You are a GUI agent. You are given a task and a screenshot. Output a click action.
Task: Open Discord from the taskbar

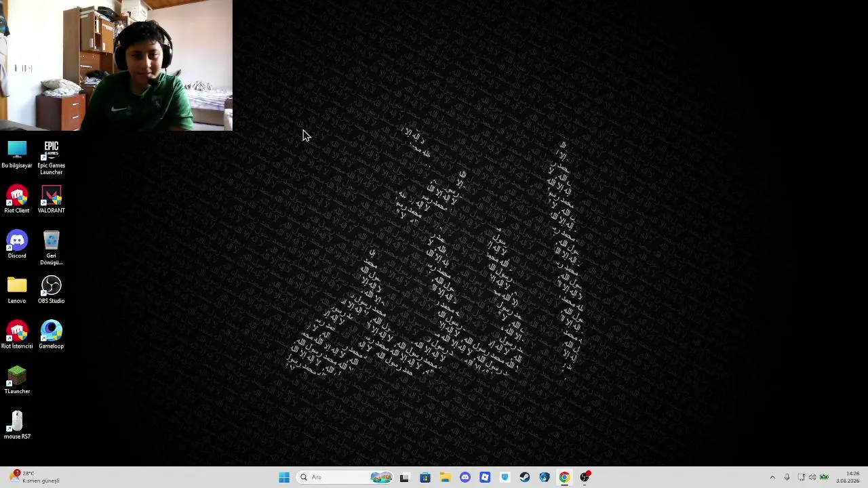[465, 477]
